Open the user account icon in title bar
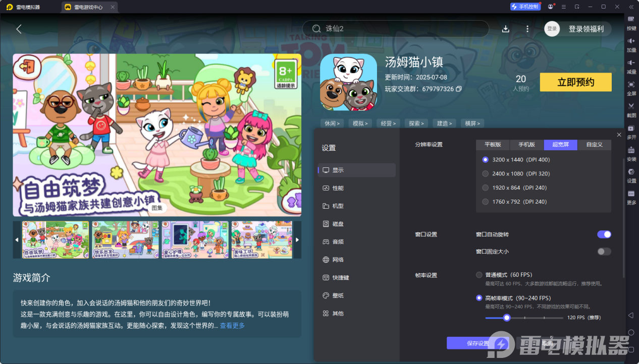 550,7
